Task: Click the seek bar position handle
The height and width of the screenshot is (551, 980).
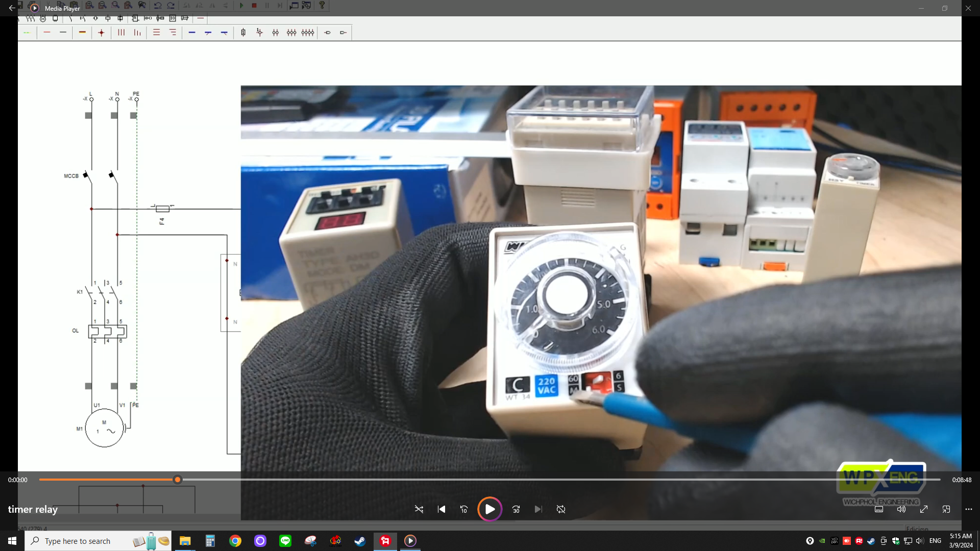Action: click(x=178, y=480)
